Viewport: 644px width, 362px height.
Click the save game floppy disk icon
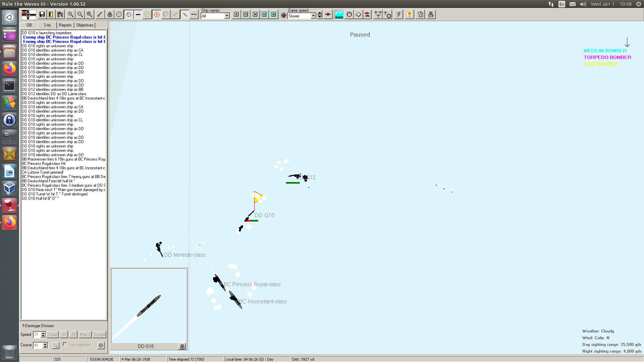point(42,14)
